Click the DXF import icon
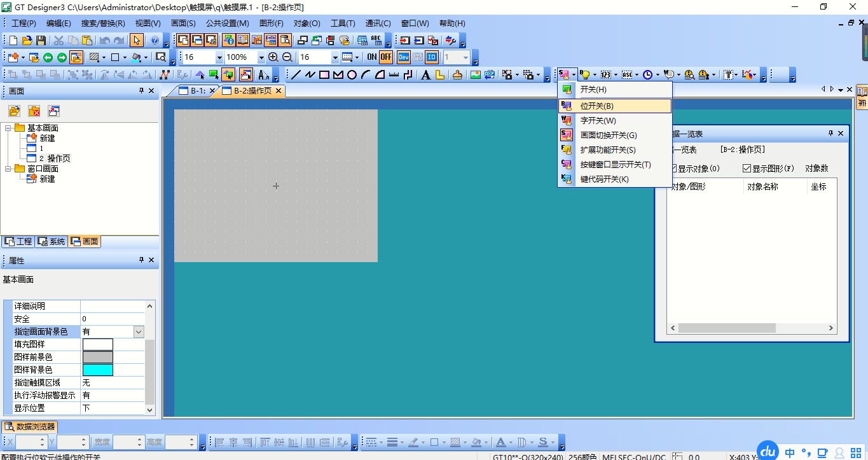This screenshot has height=460, width=868. tap(489, 74)
